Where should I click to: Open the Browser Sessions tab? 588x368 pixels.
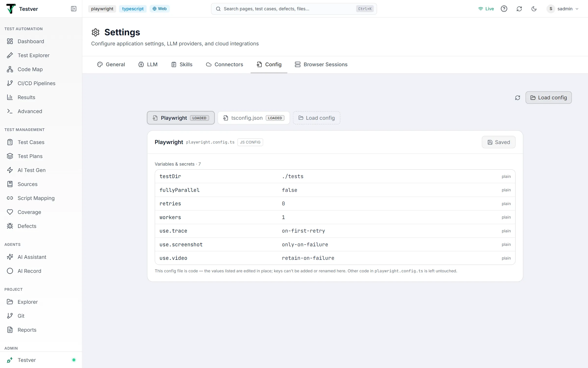(321, 64)
